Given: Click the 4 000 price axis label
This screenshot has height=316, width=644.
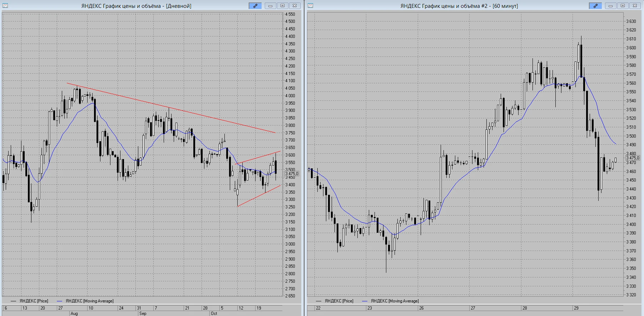Looking at the screenshot, I should [290, 96].
